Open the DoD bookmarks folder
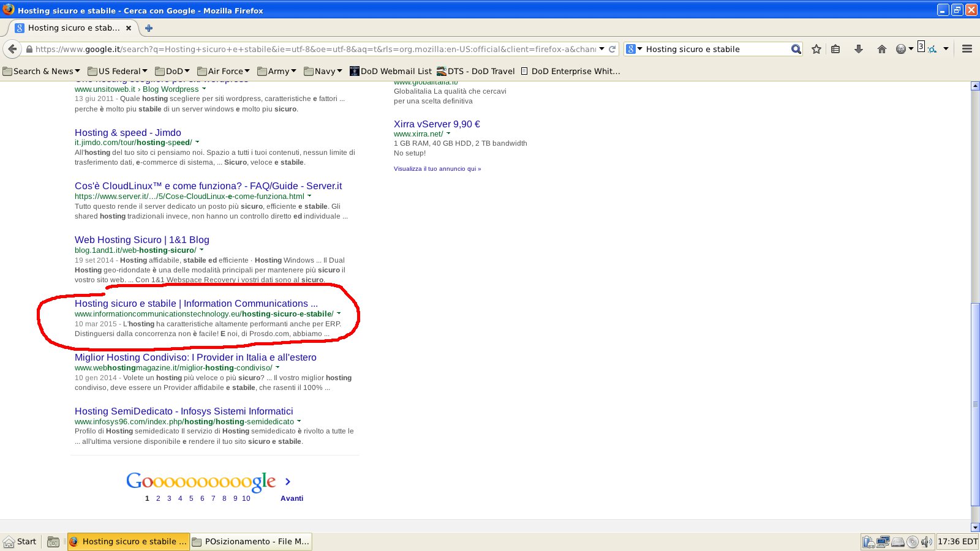The image size is (980, 551). coord(172,71)
